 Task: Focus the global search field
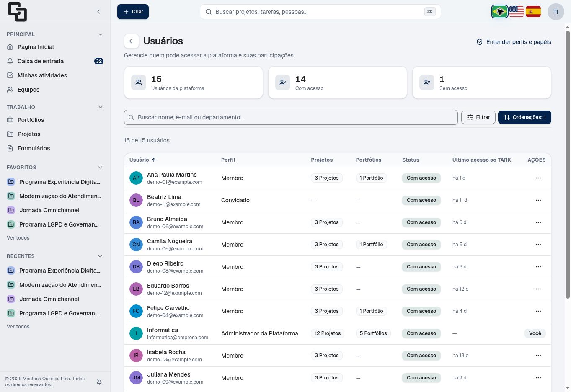coord(320,12)
